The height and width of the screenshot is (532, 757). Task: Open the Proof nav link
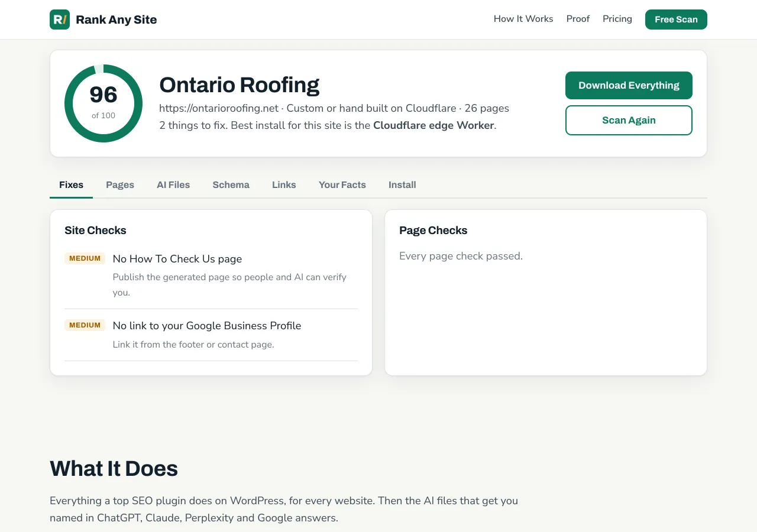pyautogui.click(x=578, y=19)
